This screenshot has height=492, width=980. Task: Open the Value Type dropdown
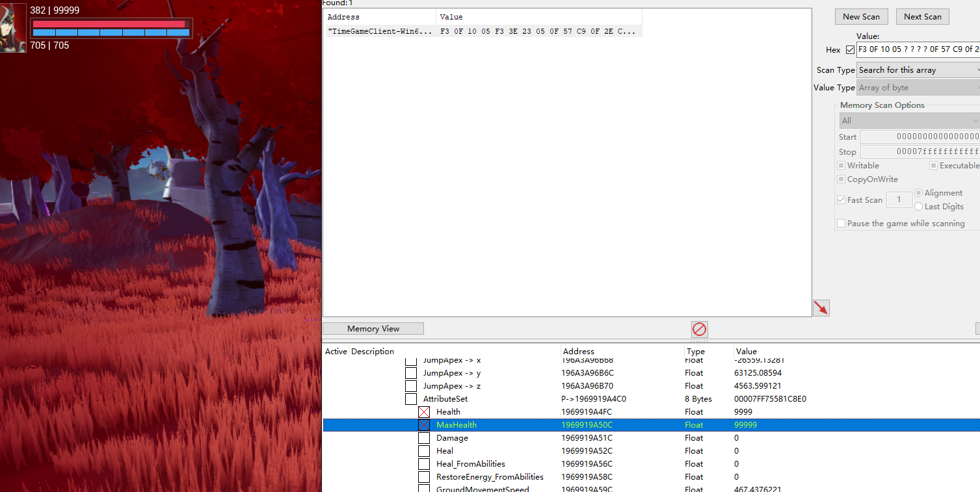[x=918, y=88]
